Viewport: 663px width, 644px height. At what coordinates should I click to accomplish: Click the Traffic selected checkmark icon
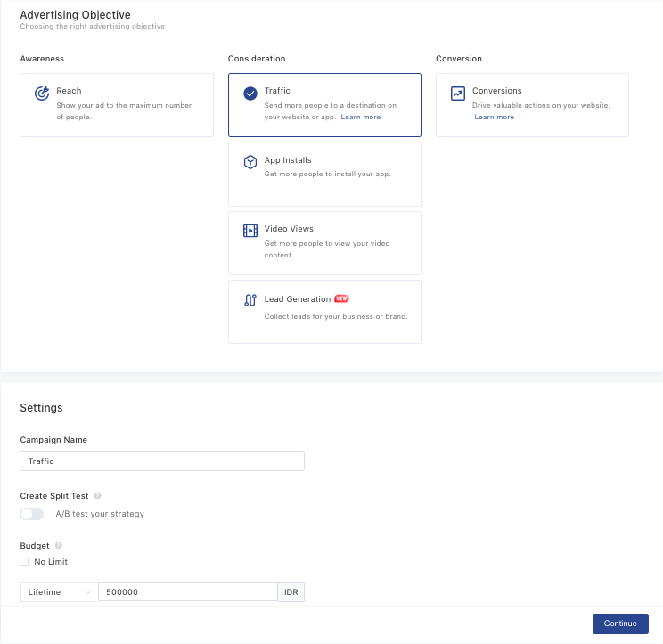[250, 94]
